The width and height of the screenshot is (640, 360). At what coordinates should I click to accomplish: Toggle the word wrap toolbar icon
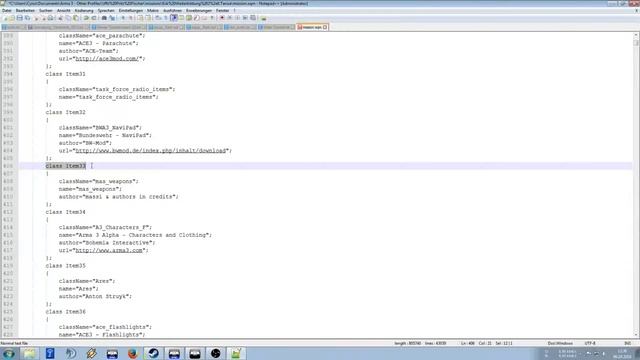coord(158,18)
